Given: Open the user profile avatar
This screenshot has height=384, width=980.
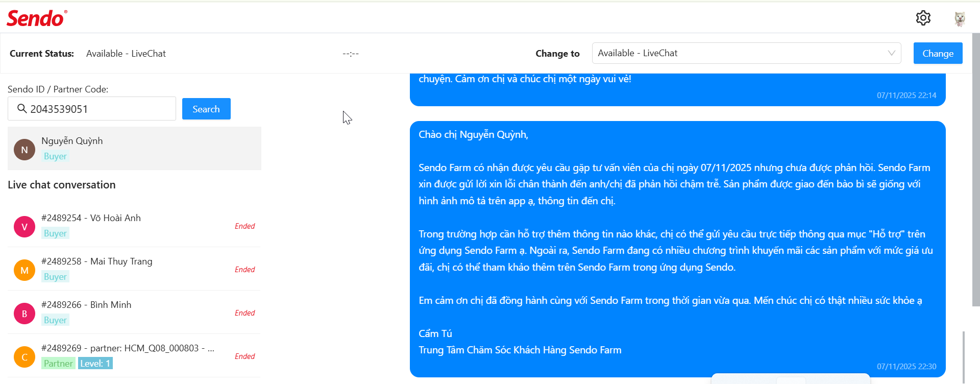Looking at the screenshot, I should click(x=960, y=18).
